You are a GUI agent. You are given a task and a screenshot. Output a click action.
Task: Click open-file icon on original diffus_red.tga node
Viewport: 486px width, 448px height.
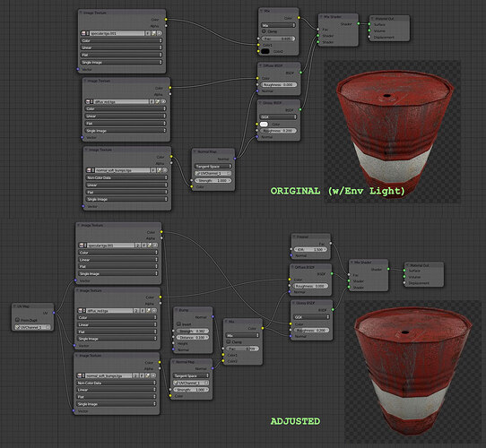tap(158, 101)
